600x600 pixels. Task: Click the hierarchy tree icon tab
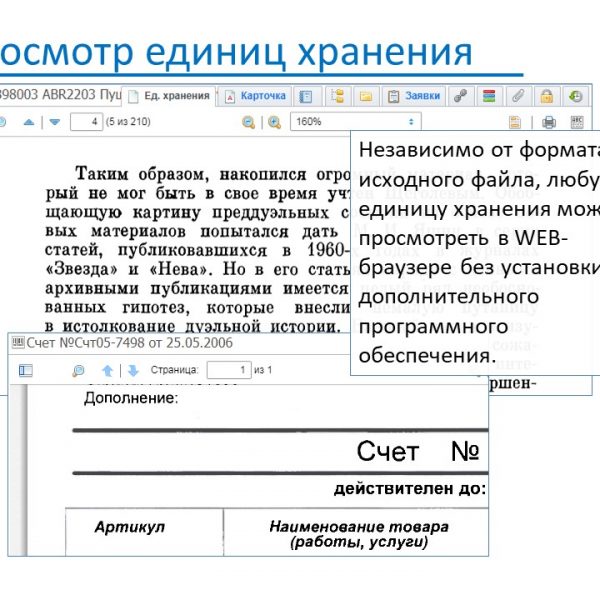coord(337,96)
